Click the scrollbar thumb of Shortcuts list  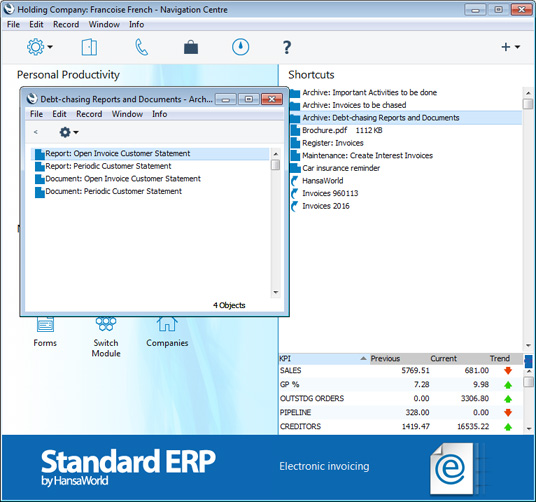pyautogui.click(x=528, y=104)
